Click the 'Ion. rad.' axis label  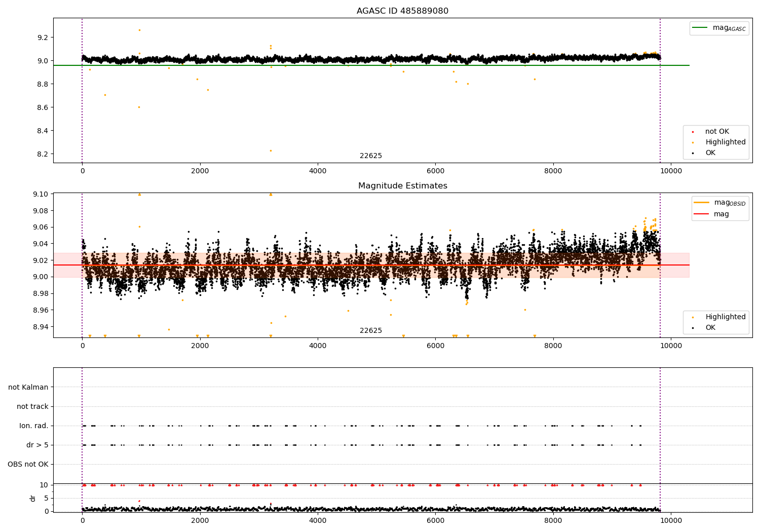coord(34,426)
